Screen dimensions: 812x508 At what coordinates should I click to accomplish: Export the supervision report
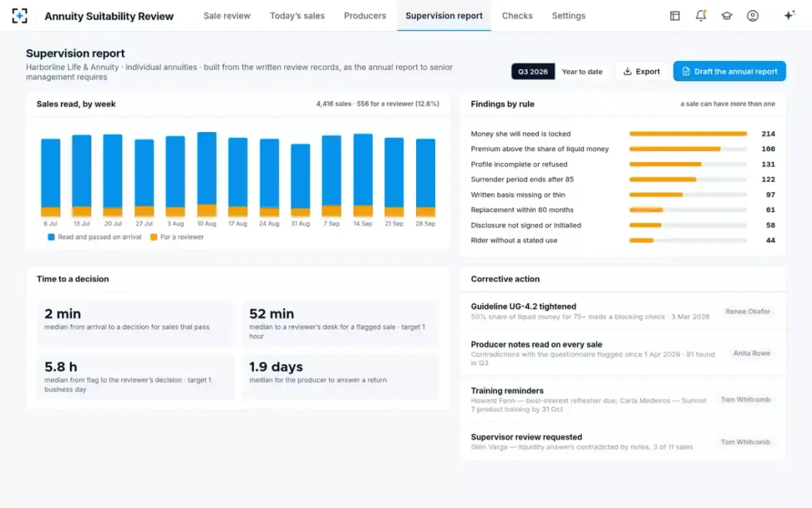tap(641, 72)
